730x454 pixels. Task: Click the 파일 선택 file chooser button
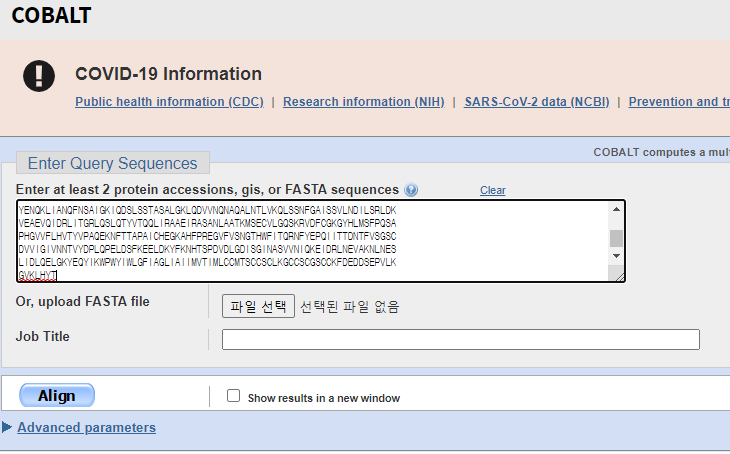(x=258, y=306)
